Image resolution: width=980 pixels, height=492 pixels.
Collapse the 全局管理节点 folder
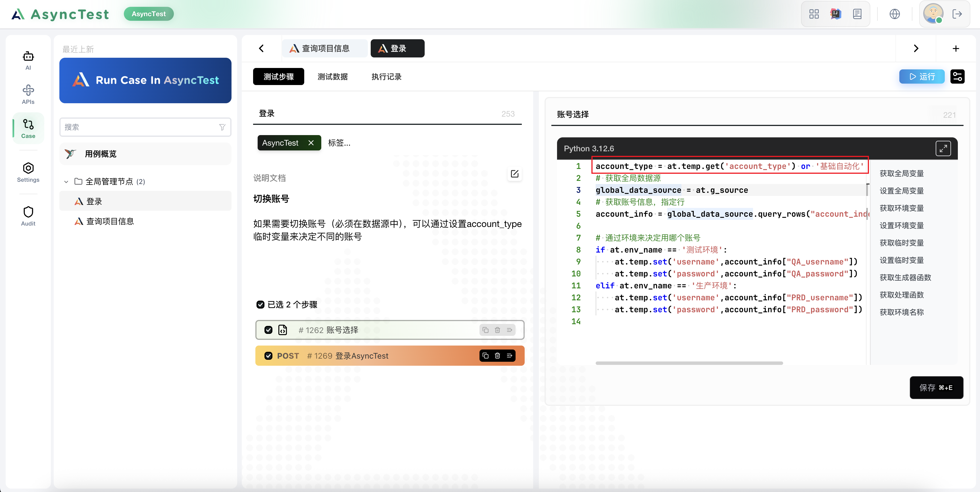[66, 182]
